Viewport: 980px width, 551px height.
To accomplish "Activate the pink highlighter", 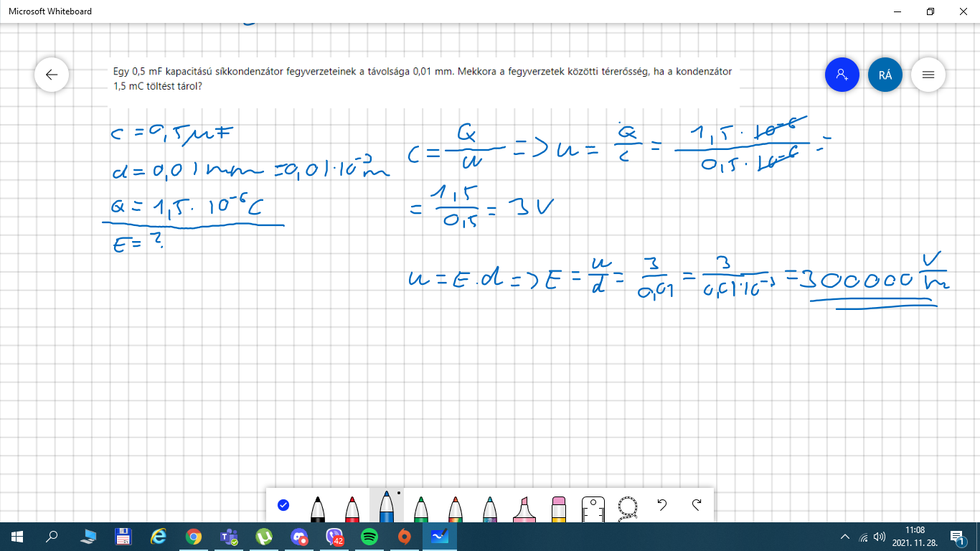I will click(x=524, y=508).
